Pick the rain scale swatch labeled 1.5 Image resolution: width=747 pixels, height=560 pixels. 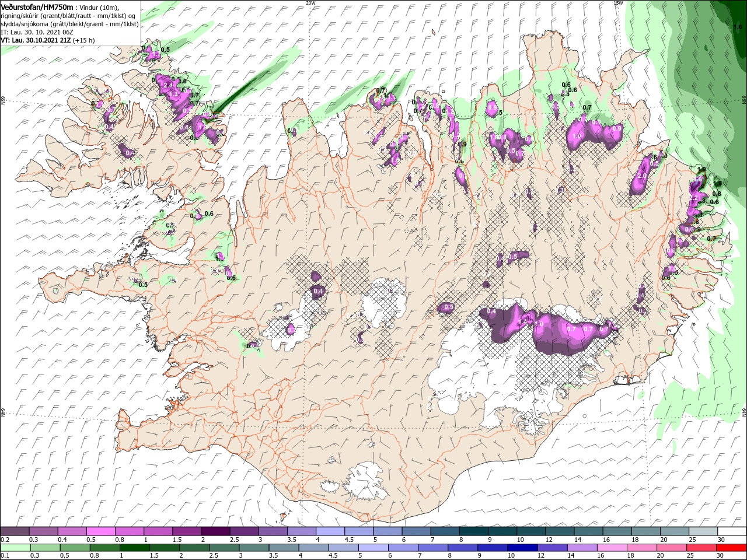(x=164, y=548)
